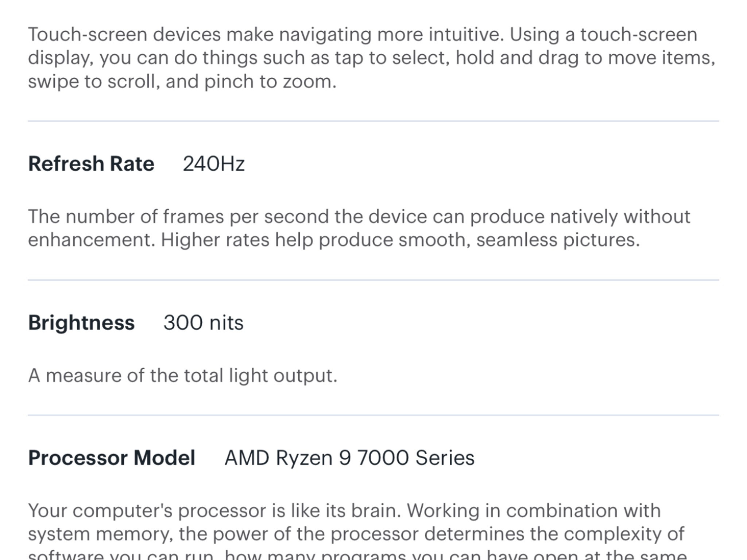The height and width of the screenshot is (560, 747).
Task: Click the Processor Model spec label
Action: coord(112,458)
